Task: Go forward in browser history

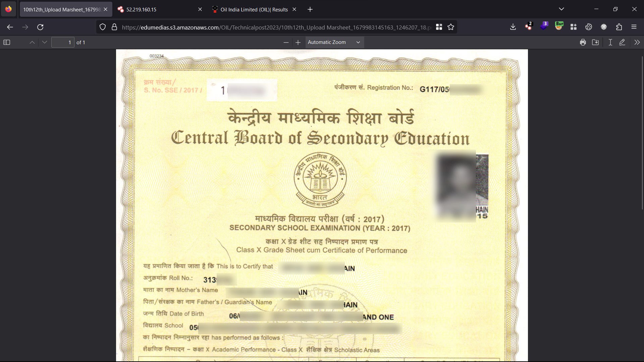Action: tap(25, 27)
